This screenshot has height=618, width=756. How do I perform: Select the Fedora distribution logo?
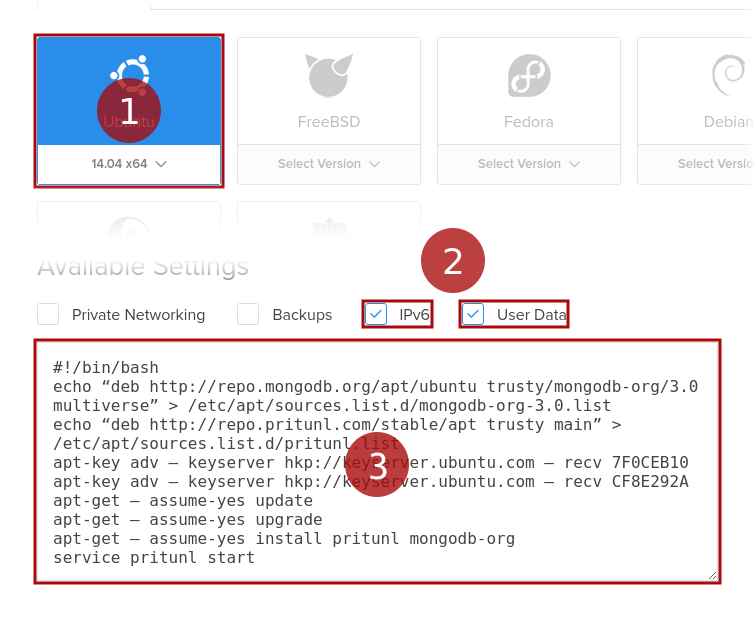(529, 75)
